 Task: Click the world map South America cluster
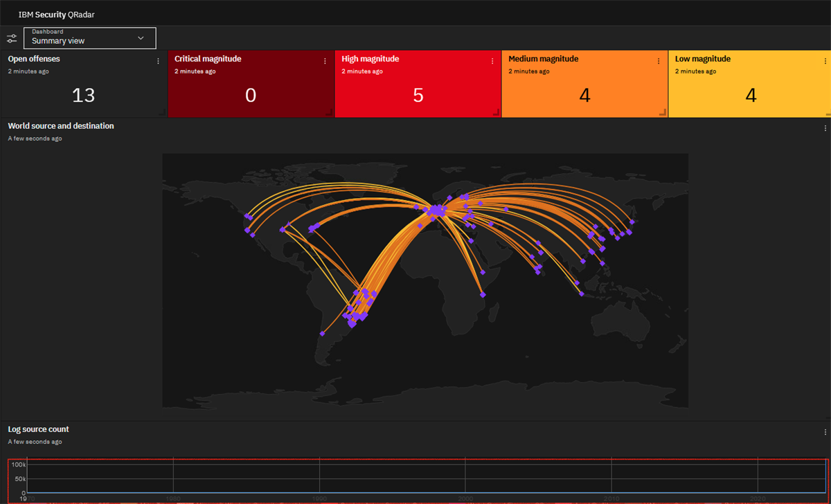(x=359, y=307)
